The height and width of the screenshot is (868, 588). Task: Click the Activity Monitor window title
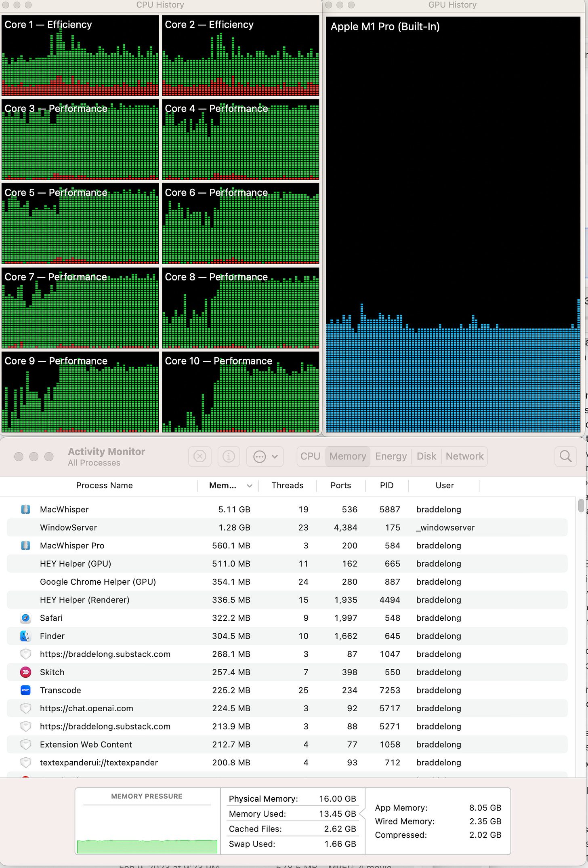click(x=107, y=451)
